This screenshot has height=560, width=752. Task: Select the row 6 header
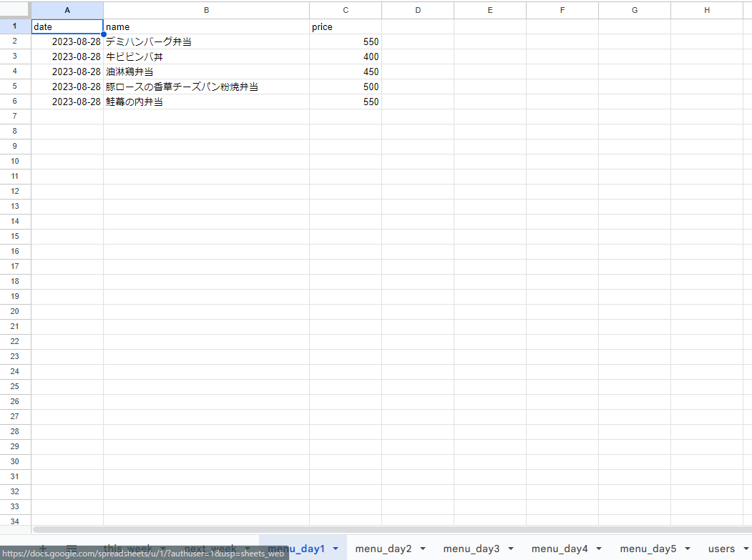[15, 102]
